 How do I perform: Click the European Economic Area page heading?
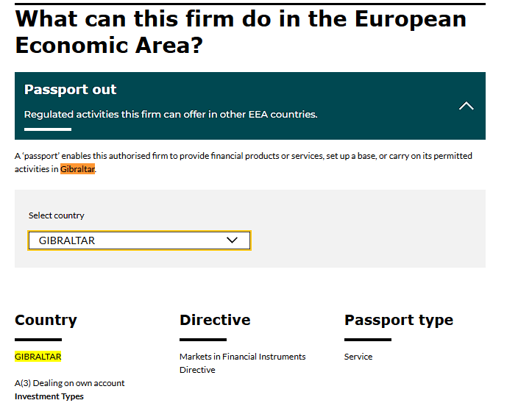pyautogui.click(x=241, y=32)
